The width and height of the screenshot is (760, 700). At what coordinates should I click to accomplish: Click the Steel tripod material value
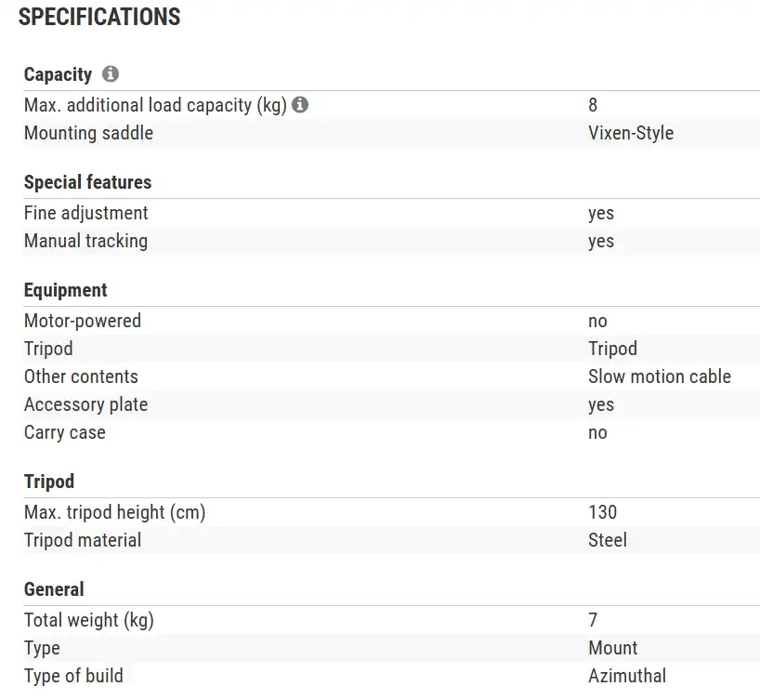tap(607, 540)
